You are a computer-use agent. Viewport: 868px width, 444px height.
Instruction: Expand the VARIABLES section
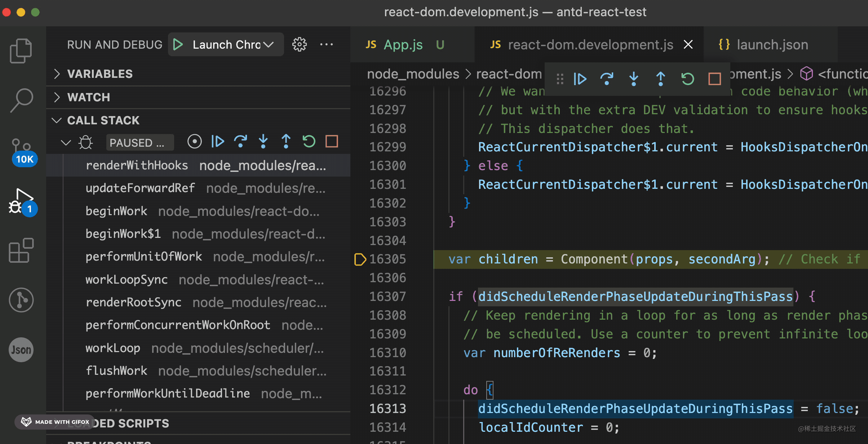[x=100, y=74]
